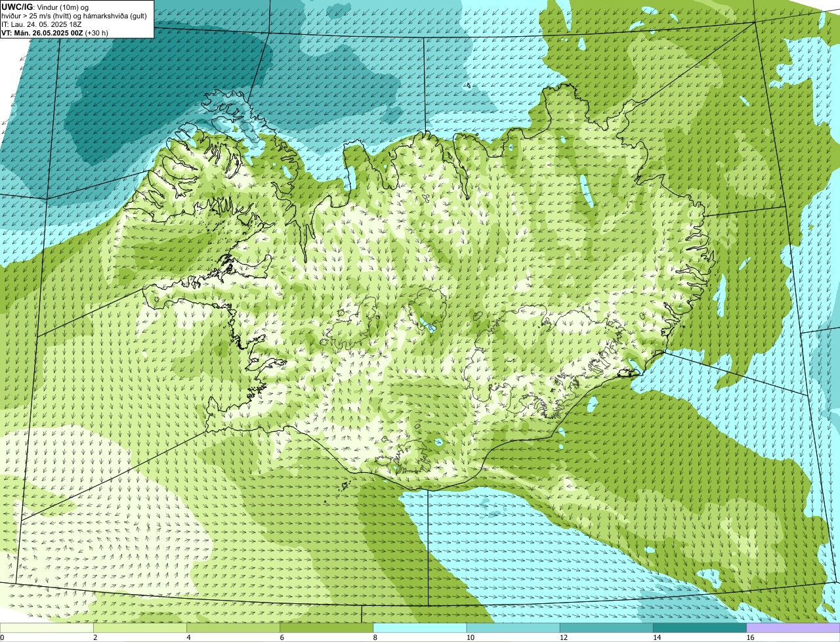Click the legend scale label '6'

click(x=282, y=637)
